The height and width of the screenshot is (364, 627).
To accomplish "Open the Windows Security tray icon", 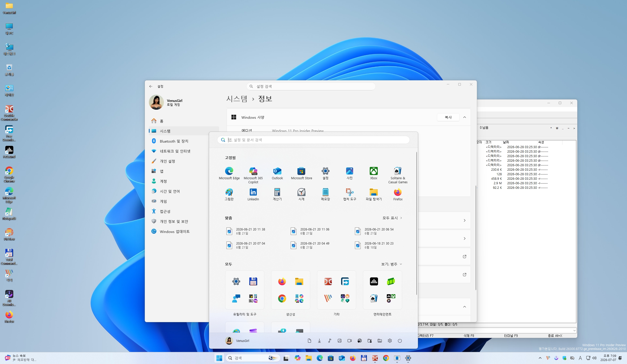I will pyautogui.click(x=564, y=358).
